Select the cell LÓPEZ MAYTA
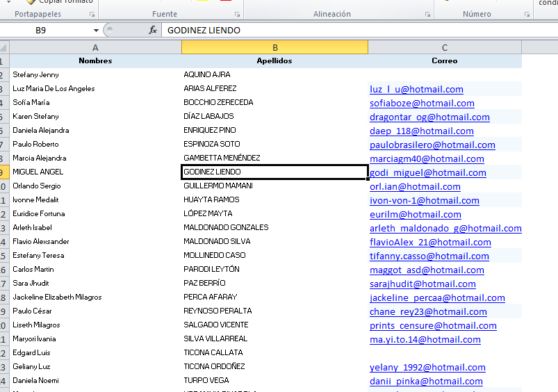 tap(274, 213)
